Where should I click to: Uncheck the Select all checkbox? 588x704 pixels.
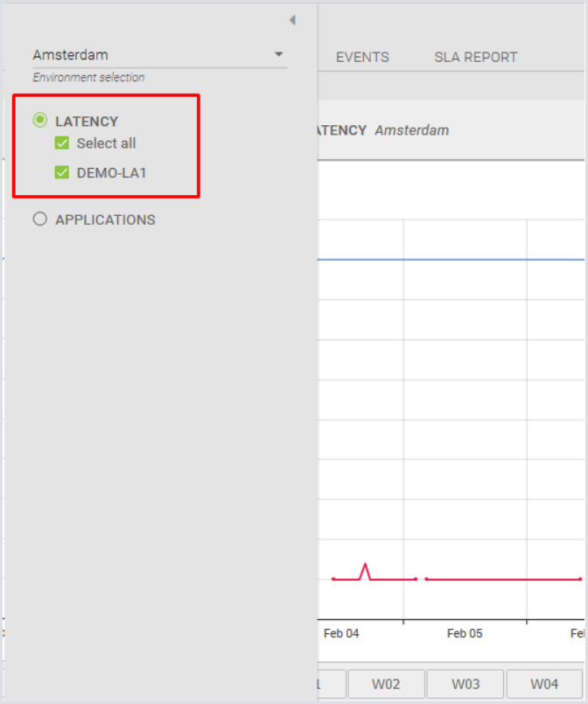[62, 143]
